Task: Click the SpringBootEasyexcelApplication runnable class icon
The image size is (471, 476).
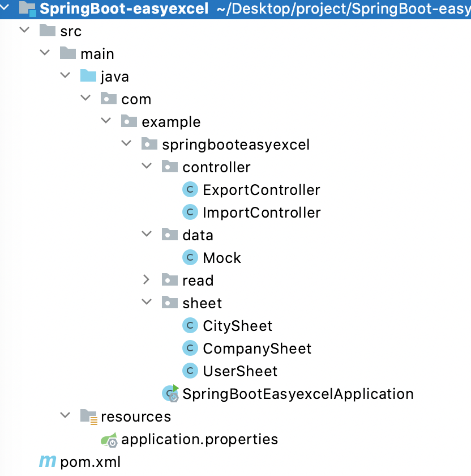Action: 170,393
